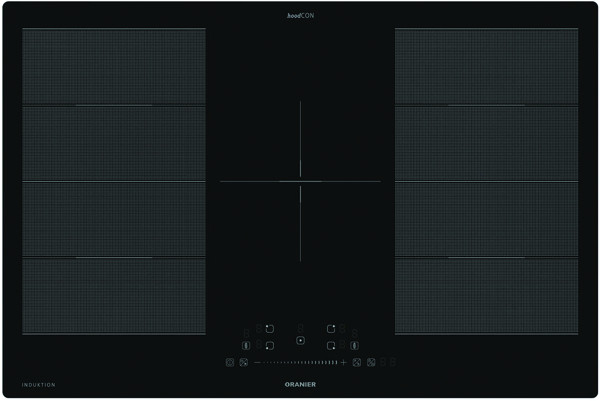
Task: Toggle the rightmost lit bottom-row icon
Action: pos(370,362)
